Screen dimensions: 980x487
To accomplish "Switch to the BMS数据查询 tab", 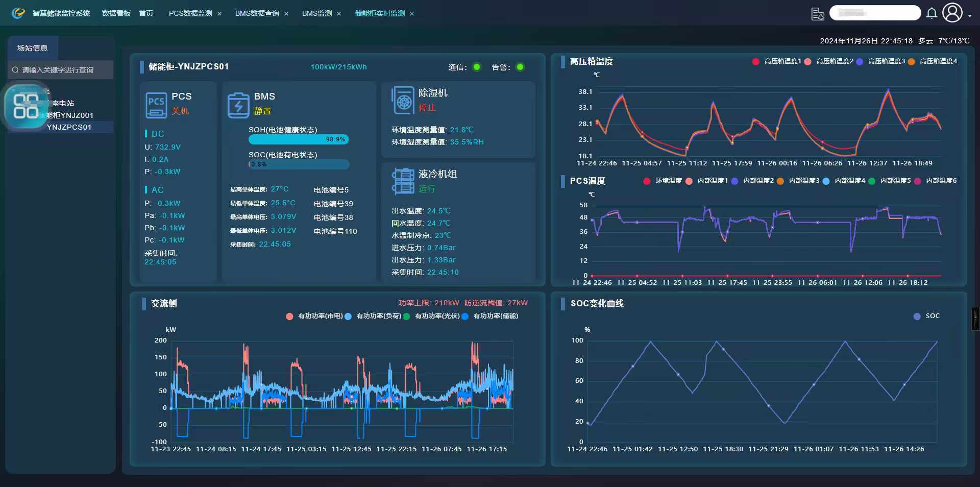I will coord(257,13).
